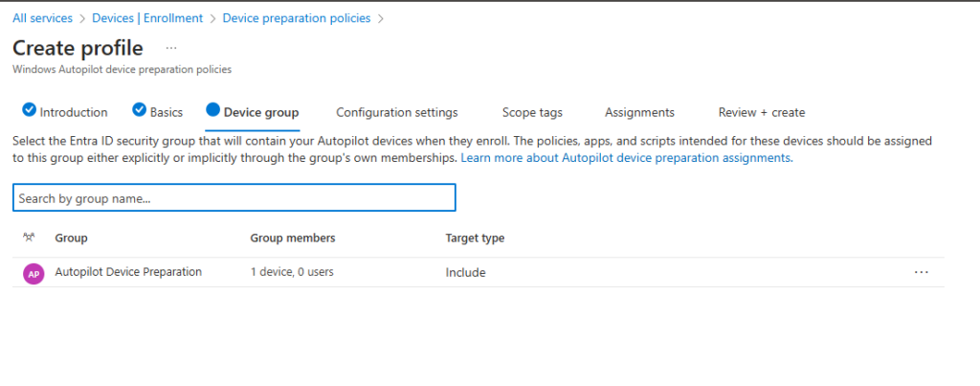Open the ellipsis menu beside Create profile title
Image resolution: width=980 pixels, height=386 pixels.
pos(171,47)
